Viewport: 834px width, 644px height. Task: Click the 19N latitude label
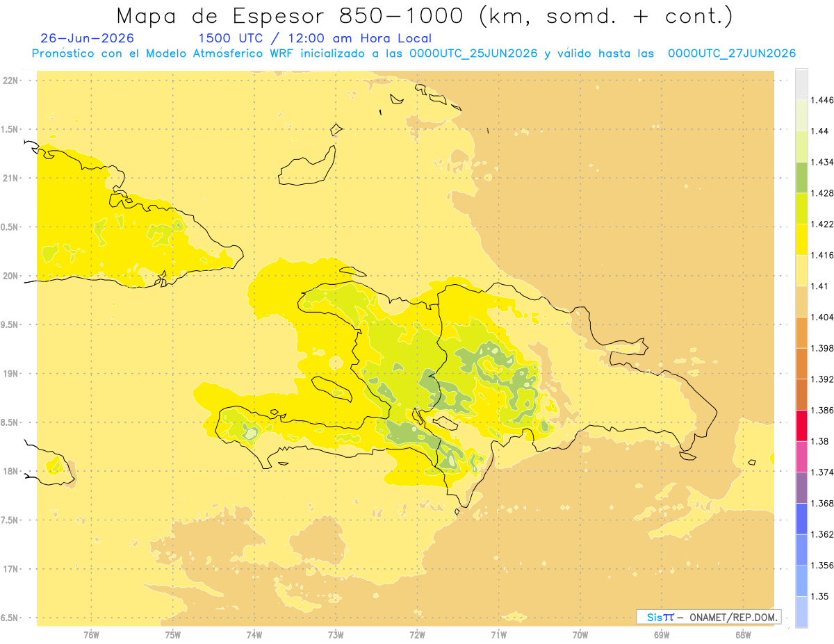10,374
